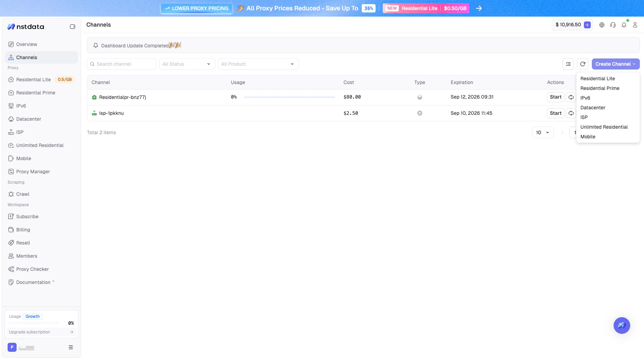Open the language globe icon
The width and height of the screenshot is (644, 358).
click(602, 25)
